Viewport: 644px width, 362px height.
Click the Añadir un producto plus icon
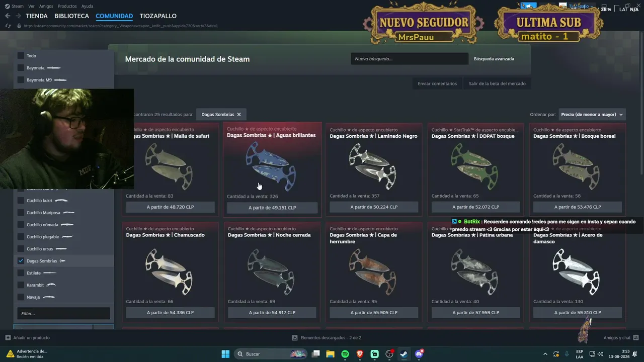[x=8, y=337]
